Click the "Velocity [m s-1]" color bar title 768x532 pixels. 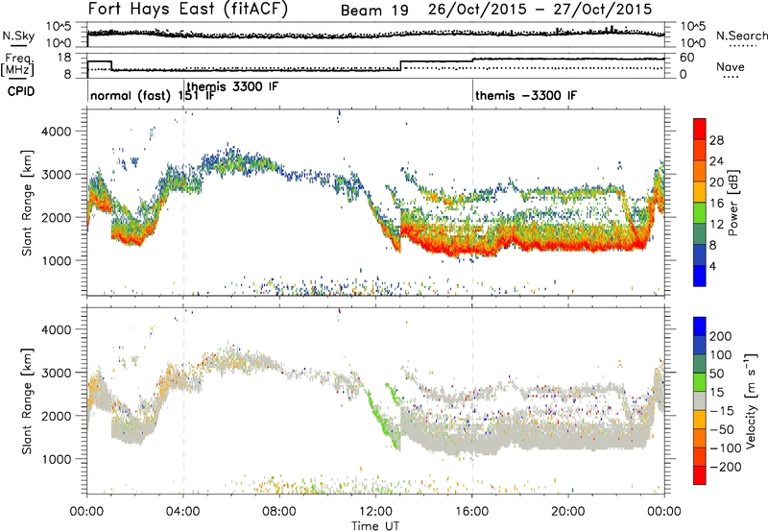pyautogui.click(x=751, y=399)
